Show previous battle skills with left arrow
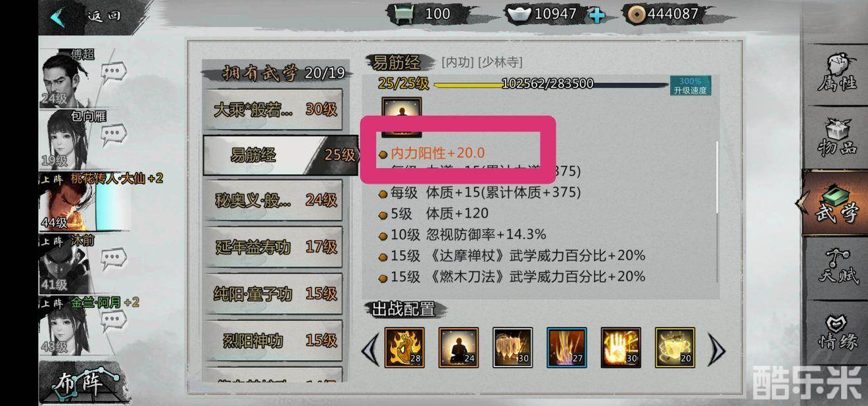 pos(370,349)
